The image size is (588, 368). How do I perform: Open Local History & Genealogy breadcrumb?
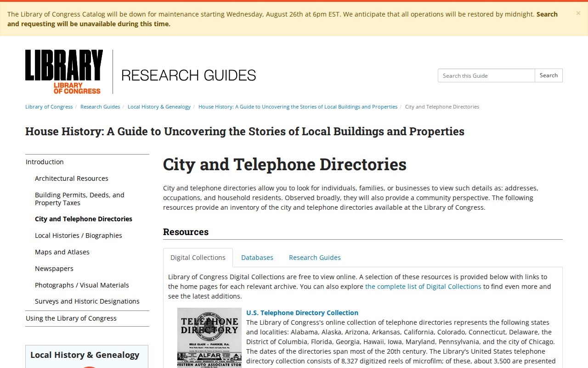pyautogui.click(x=159, y=107)
